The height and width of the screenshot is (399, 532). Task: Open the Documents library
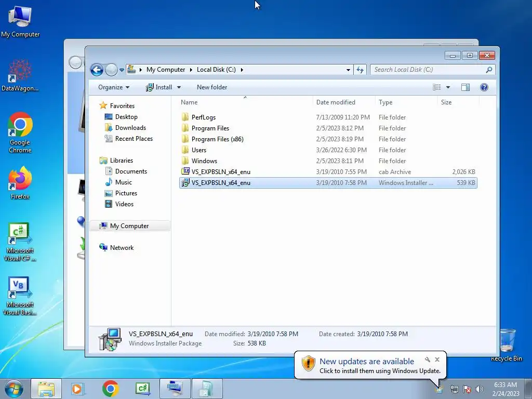[126, 171]
